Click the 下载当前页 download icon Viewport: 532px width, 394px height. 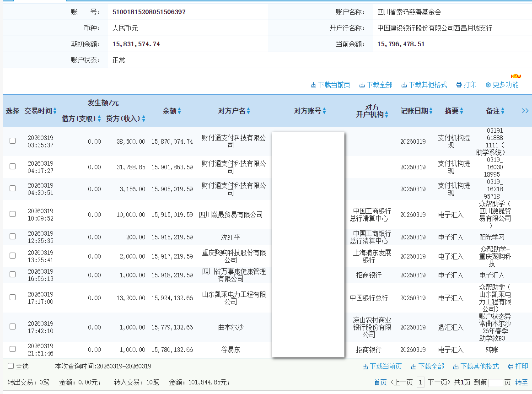click(x=314, y=84)
